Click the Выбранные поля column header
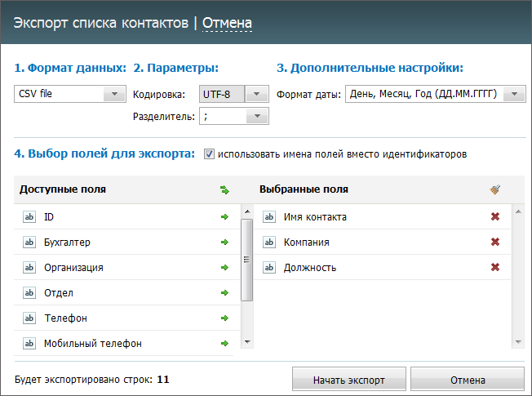 pos(304,189)
